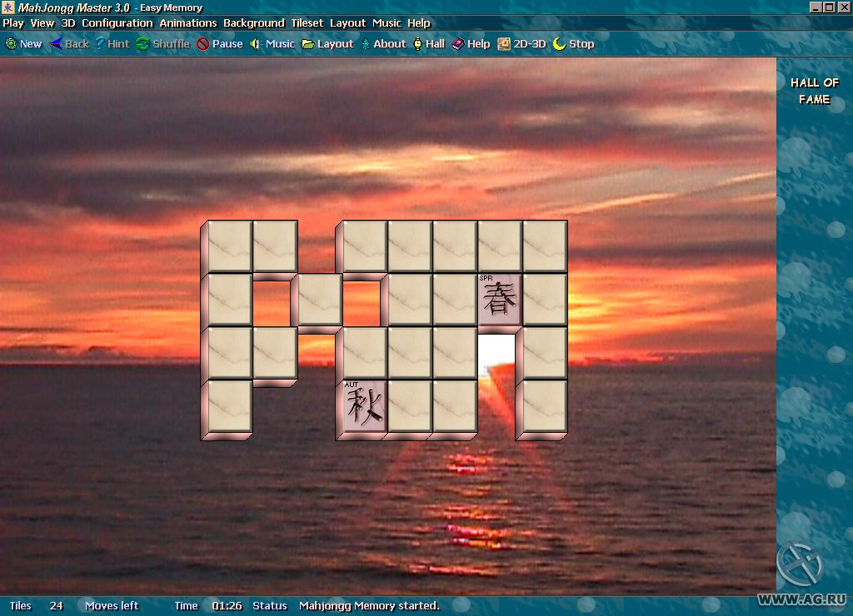Click the Hall trophy icon
Image resolution: width=853 pixels, height=616 pixels.
(x=417, y=44)
